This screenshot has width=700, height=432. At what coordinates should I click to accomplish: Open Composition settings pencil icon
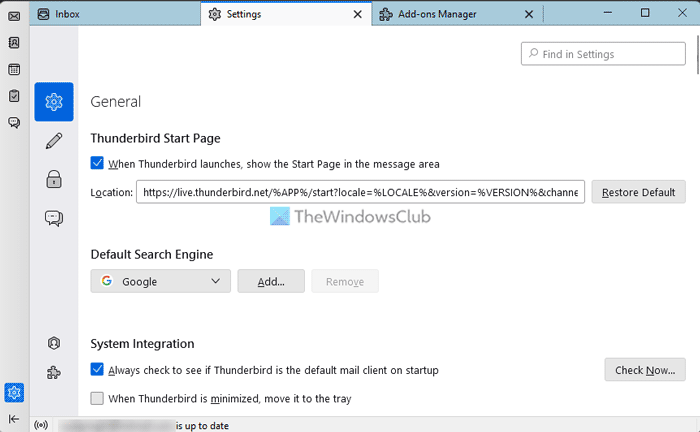click(54, 141)
